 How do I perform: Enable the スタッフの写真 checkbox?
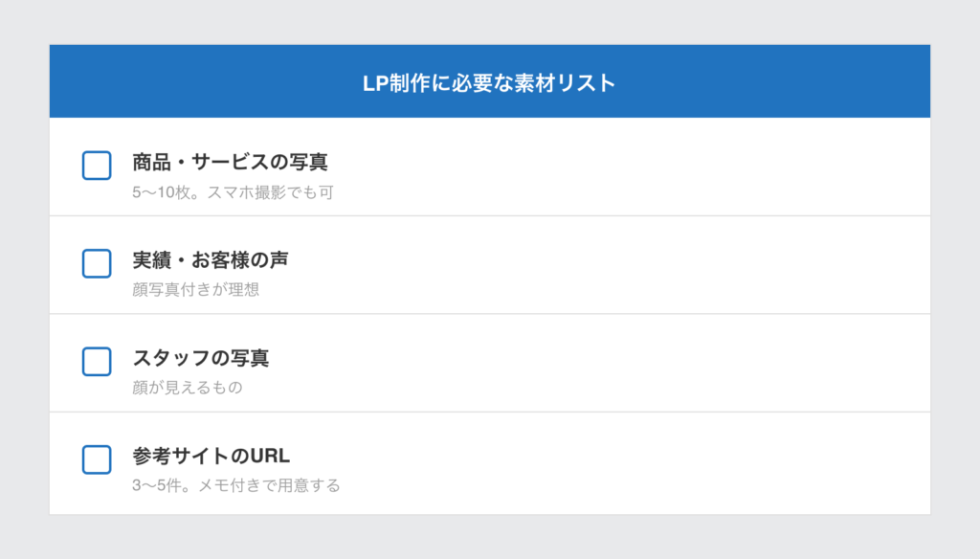click(x=97, y=362)
